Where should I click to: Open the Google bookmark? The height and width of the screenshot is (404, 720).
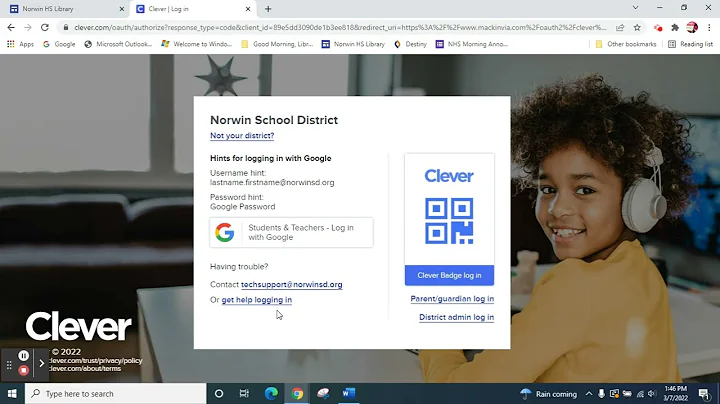pyautogui.click(x=59, y=44)
